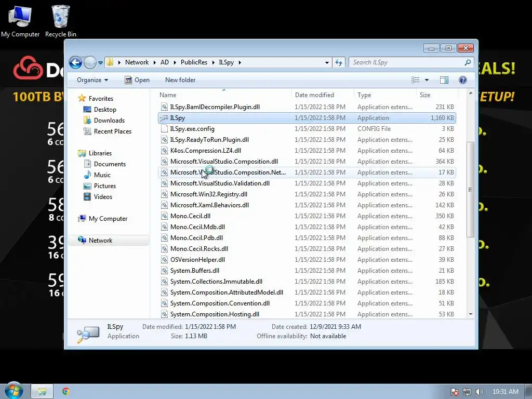Select System.Composition.AttributedModel.dll file name
The width and height of the screenshot is (532, 399).
click(x=227, y=292)
